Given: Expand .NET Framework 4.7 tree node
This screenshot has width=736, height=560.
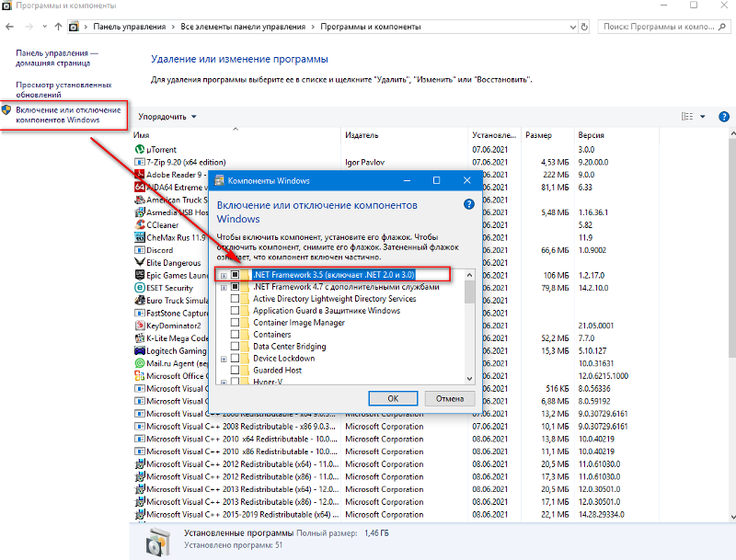Looking at the screenshot, I should (224, 287).
